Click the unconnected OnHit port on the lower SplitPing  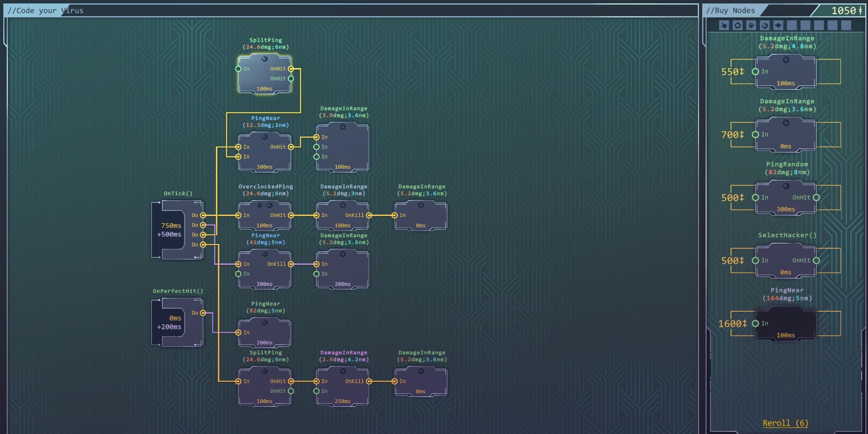291,391
